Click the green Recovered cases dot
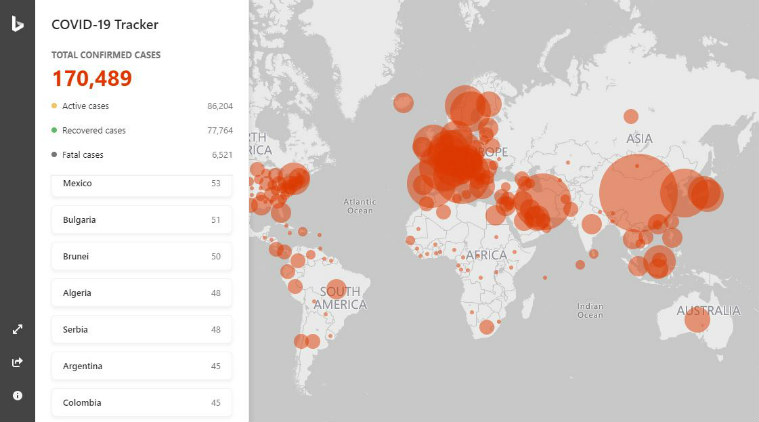This screenshot has height=422, width=759. pos(53,130)
